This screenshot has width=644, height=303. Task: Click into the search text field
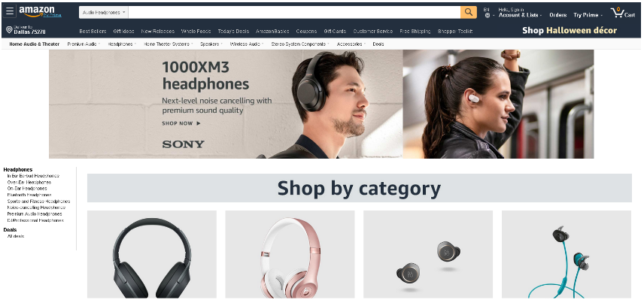[x=294, y=12]
